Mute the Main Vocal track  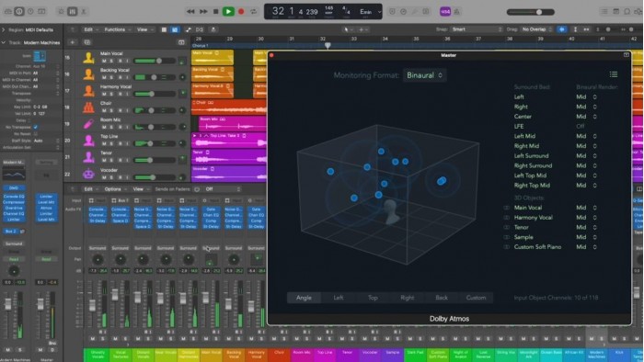point(104,61)
